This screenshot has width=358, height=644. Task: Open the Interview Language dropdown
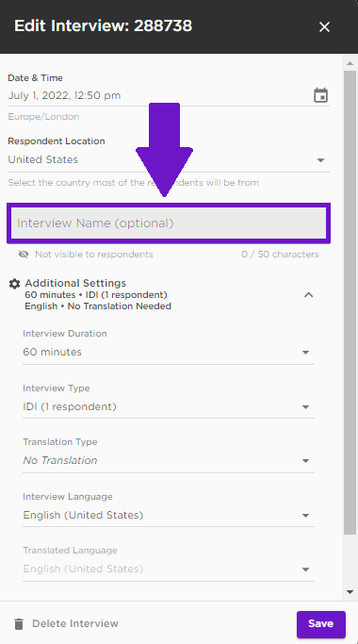(169, 515)
